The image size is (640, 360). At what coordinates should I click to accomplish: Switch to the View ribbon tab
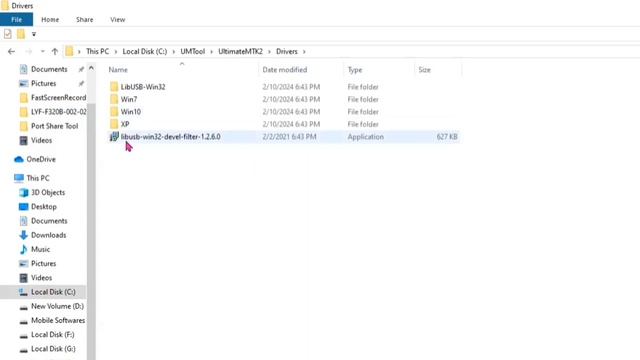click(118, 20)
